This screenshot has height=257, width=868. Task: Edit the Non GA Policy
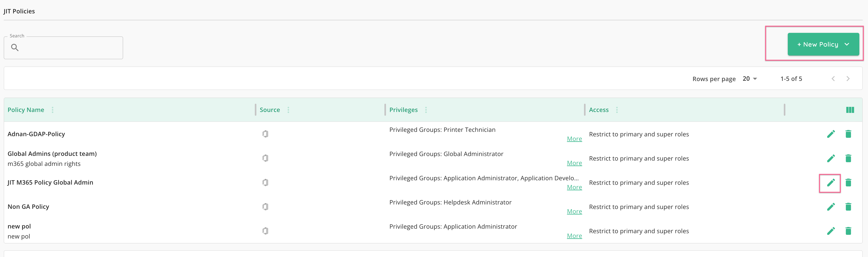tap(831, 207)
